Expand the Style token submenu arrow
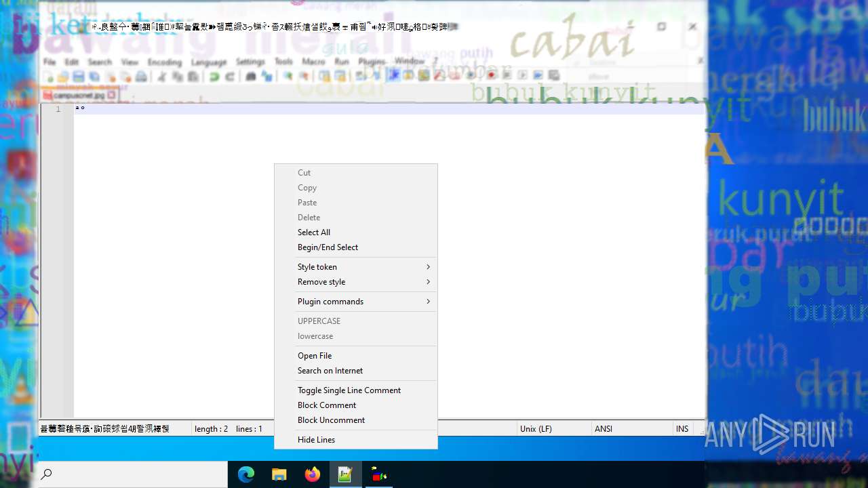 (x=428, y=267)
